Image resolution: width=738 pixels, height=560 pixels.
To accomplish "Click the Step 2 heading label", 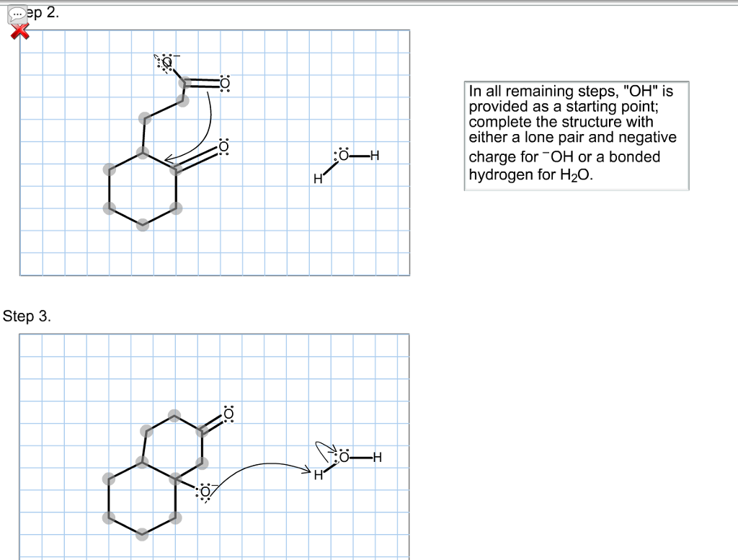I will click(43, 12).
